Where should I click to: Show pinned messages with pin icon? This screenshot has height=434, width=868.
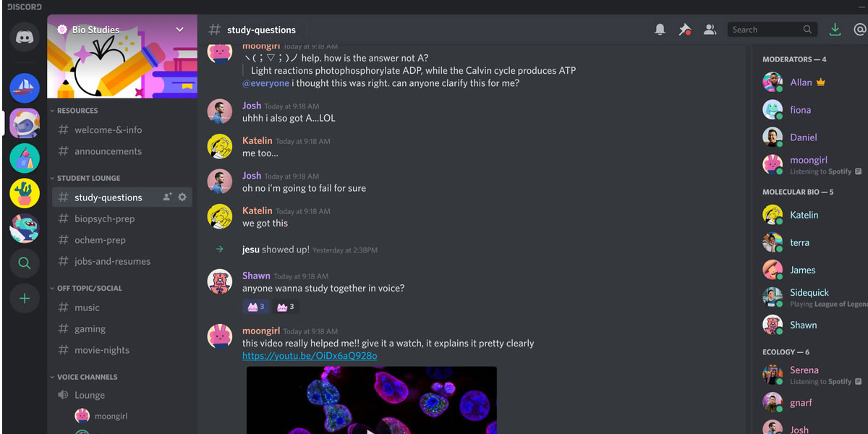[x=684, y=30]
